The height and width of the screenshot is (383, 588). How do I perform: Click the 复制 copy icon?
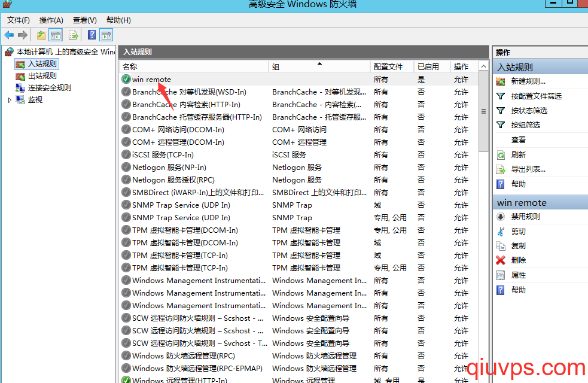point(501,246)
